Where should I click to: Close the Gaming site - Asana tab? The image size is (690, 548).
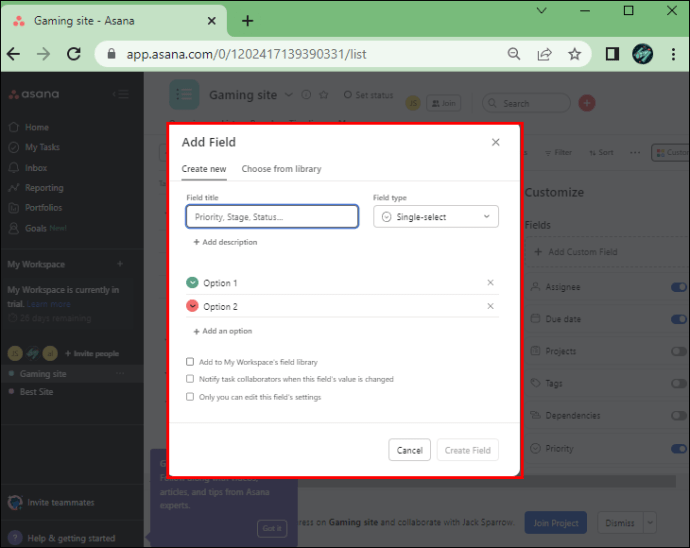[212, 21]
